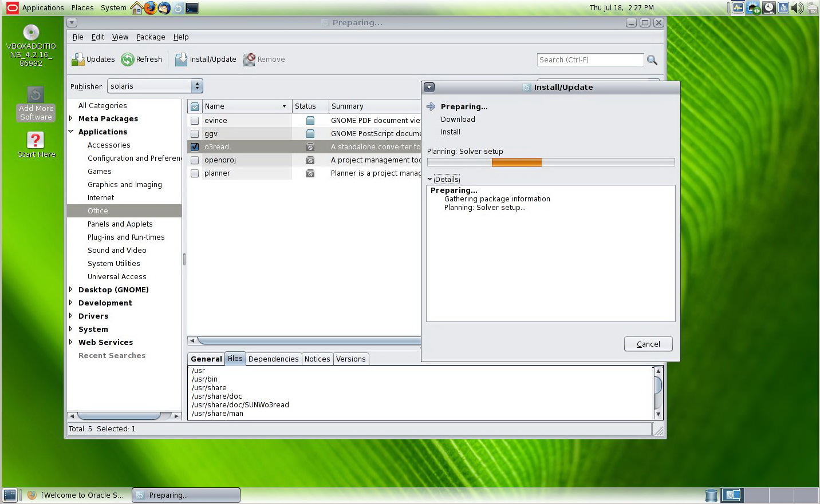Click o3read not-installed status icon
This screenshot has width=820, height=504.
tap(310, 147)
